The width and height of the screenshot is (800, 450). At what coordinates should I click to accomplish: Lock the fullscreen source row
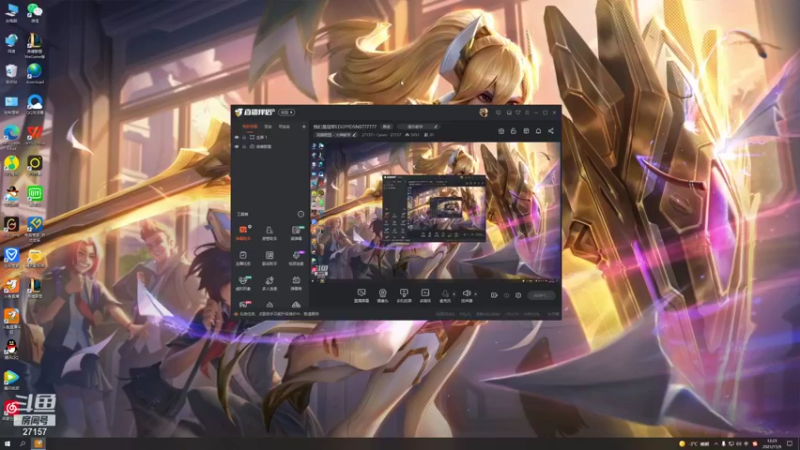[x=244, y=137]
